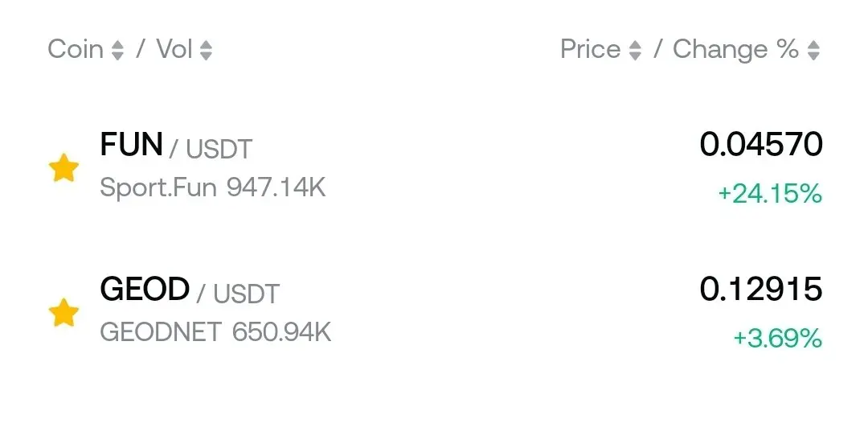Click the Vol sort arrows icon
The image size is (868, 436).
(206, 51)
